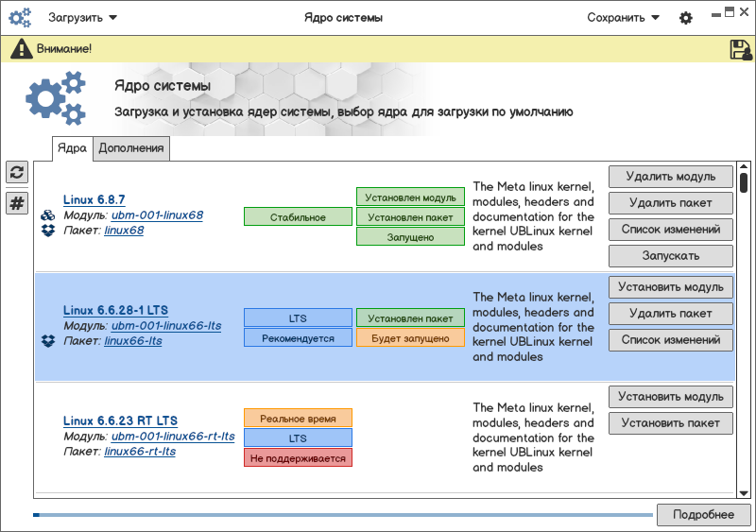Open the Linux 6.6.23 RT LTS title link
Viewport: 756px width, 532px height.
point(120,421)
